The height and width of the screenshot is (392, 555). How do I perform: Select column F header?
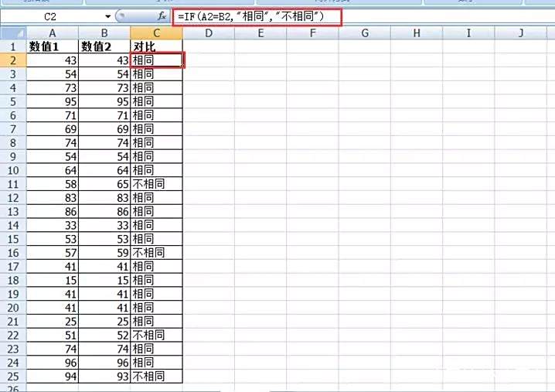pyautogui.click(x=312, y=33)
